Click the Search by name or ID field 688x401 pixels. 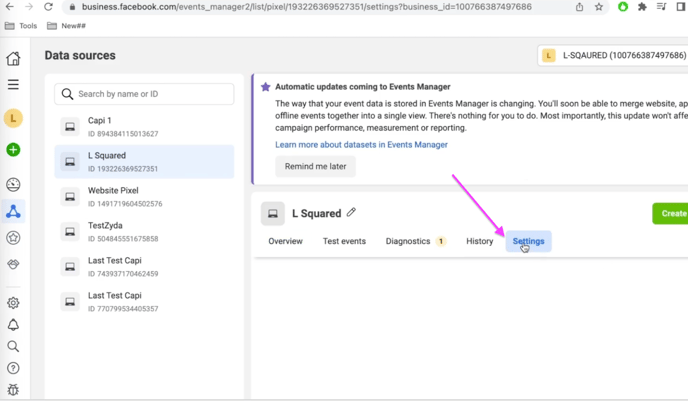(x=144, y=94)
